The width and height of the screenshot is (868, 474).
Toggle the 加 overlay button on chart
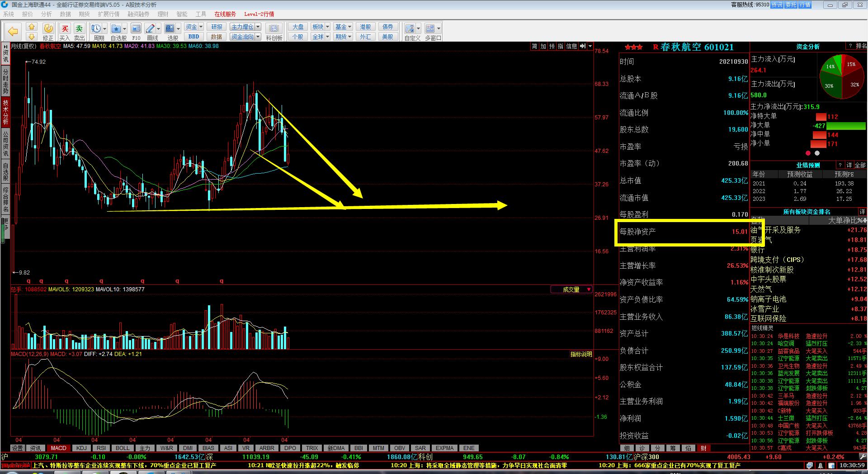click(x=543, y=46)
